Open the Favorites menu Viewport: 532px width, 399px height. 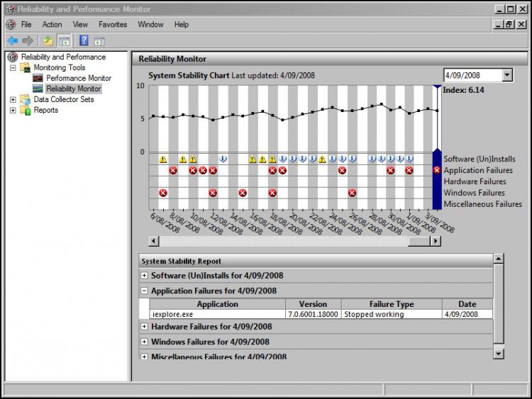(113, 24)
